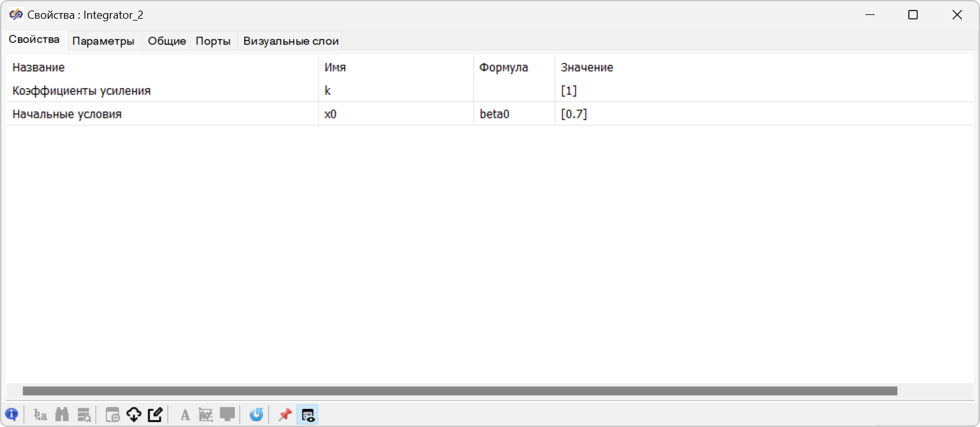Click the beta0 formula cell

tap(514, 114)
